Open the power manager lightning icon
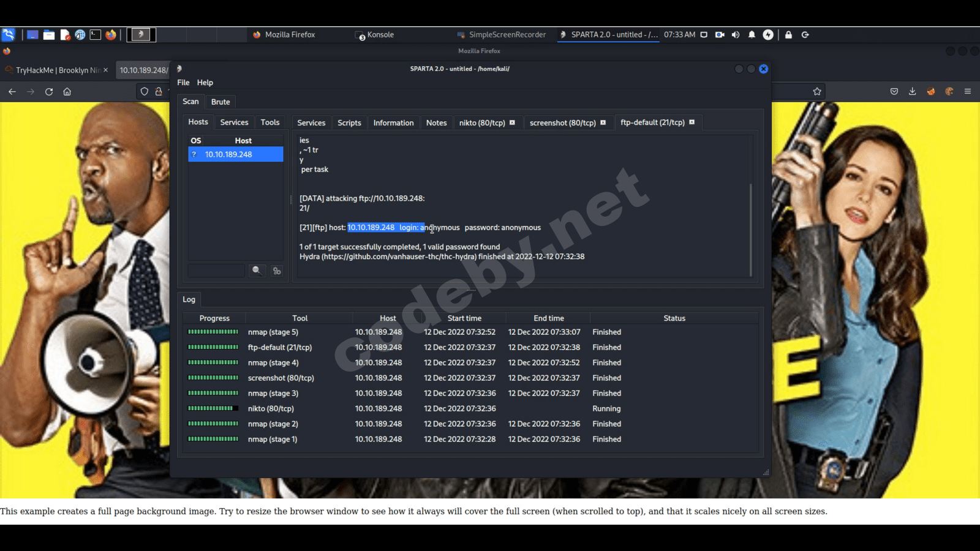The image size is (980, 551). pyautogui.click(x=768, y=35)
